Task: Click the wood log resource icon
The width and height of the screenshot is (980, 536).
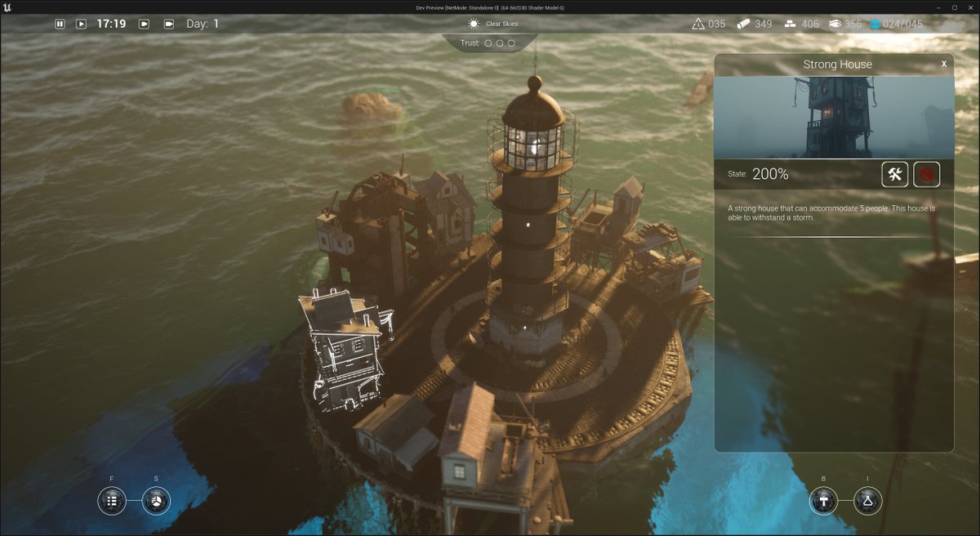Action: [x=743, y=24]
